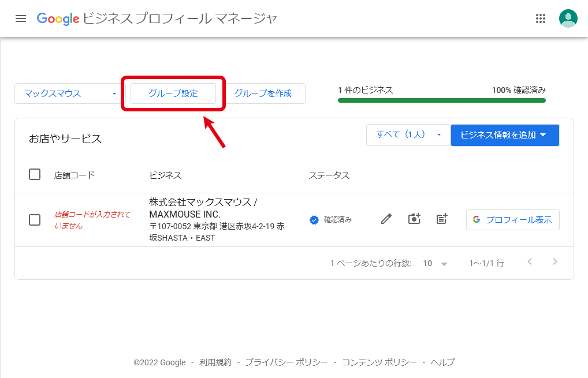Click the Google logo in header
Image resolution: width=588 pixels, height=378 pixels.
click(58, 18)
